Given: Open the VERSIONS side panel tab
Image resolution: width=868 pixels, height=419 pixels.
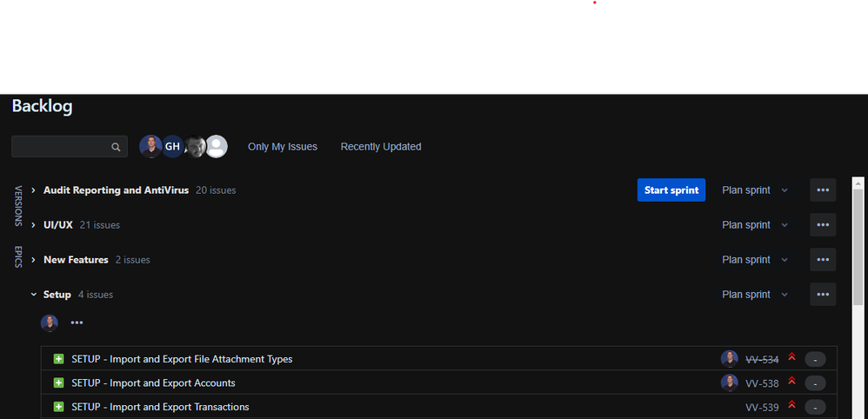Looking at the screenshot, I should tap(17, 206).
